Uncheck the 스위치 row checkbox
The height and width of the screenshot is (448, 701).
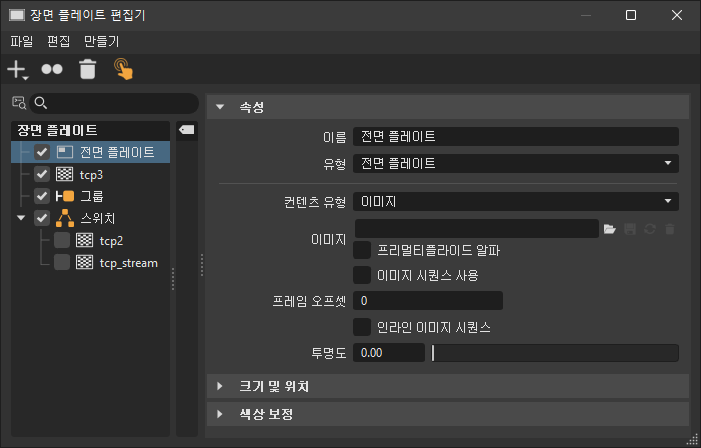42,218
